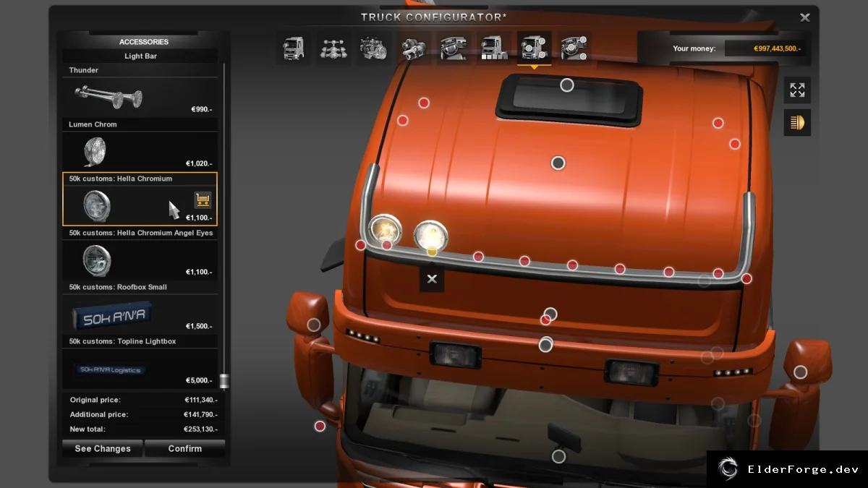868x488 pixels.
Task: Close the Truck Configurator window
Action: 805,17
